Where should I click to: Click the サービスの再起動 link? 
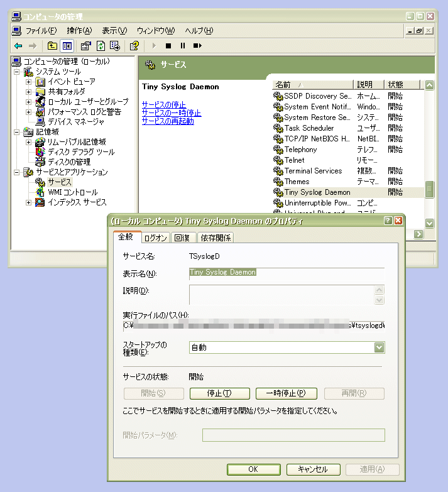[168, 121]
